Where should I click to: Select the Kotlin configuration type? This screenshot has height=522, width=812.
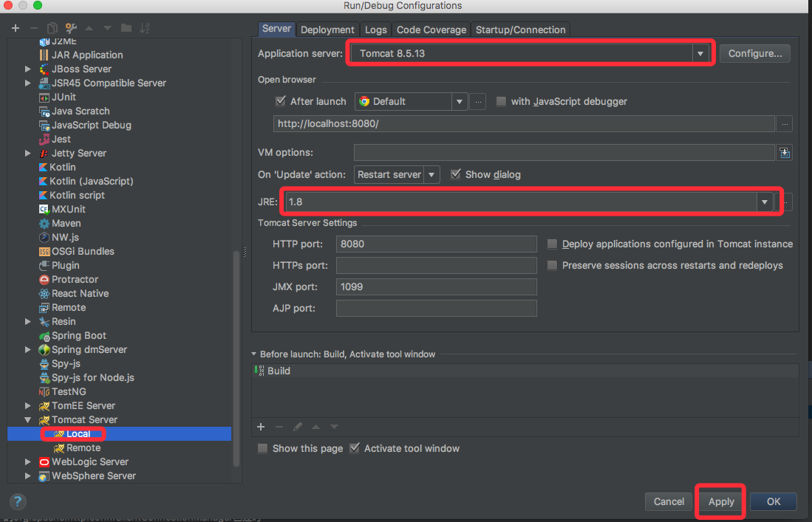click(x=62, y=167)
